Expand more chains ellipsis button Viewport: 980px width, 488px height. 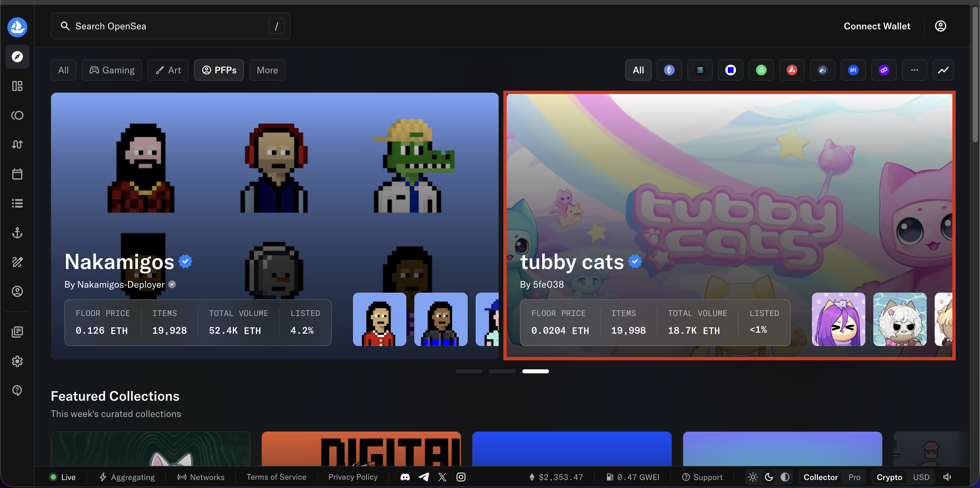point(915,70)
